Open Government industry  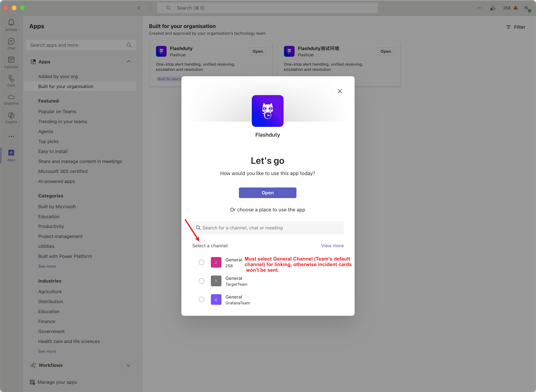51,332
